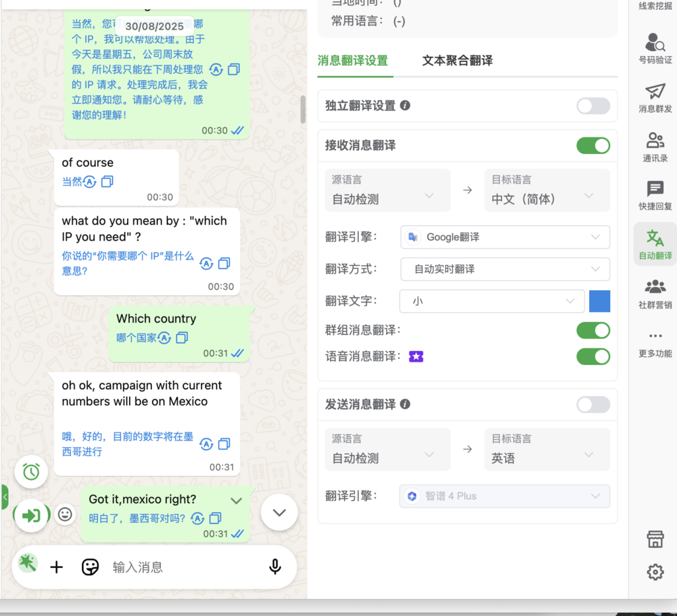Open the 消息群发 broadcast message icon
Screen dimensions: 677x616
point(655,98)
